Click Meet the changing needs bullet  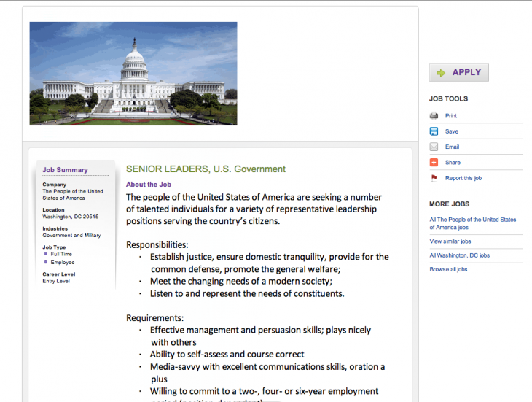(241, 282)
